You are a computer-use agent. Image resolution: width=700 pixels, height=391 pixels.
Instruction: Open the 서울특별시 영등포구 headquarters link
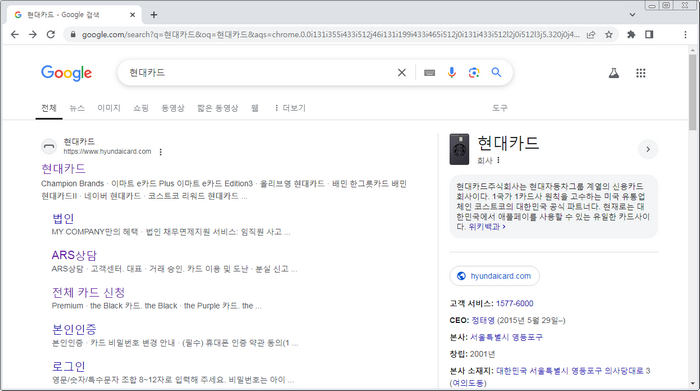pos(506,337)
